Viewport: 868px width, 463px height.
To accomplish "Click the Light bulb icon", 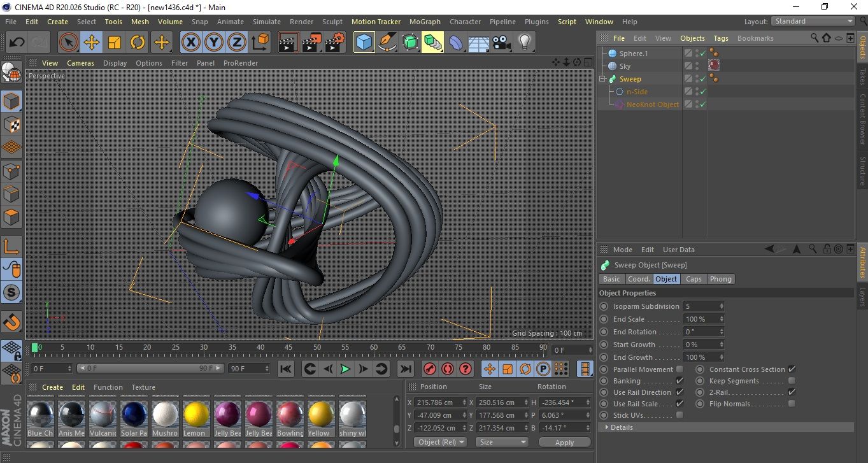I will (524, 43).
